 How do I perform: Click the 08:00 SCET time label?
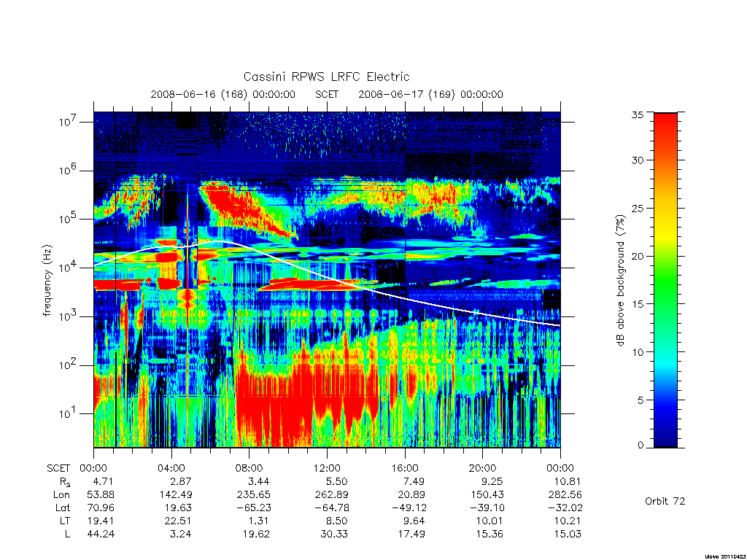(x=249, y=468)
